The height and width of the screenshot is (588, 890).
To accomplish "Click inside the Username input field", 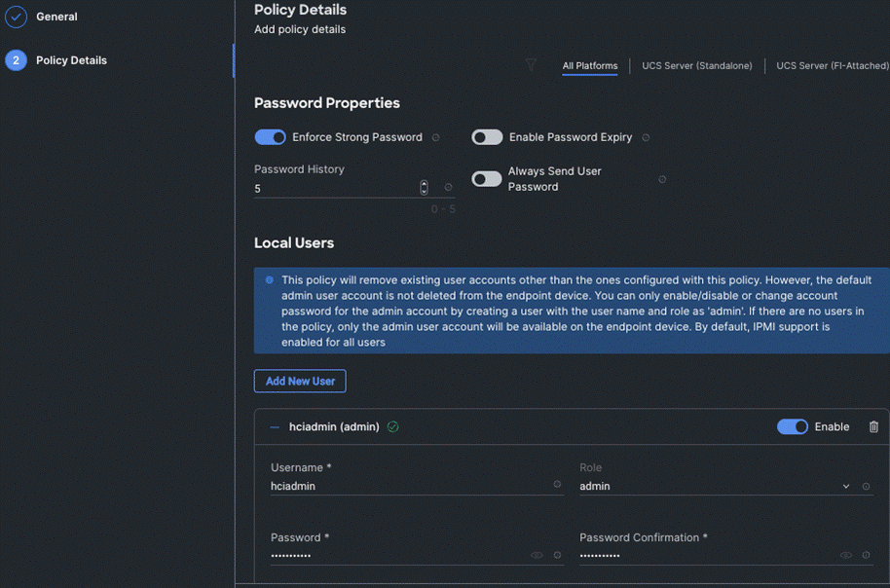I will pyautogui.click(x=389, y=485).
